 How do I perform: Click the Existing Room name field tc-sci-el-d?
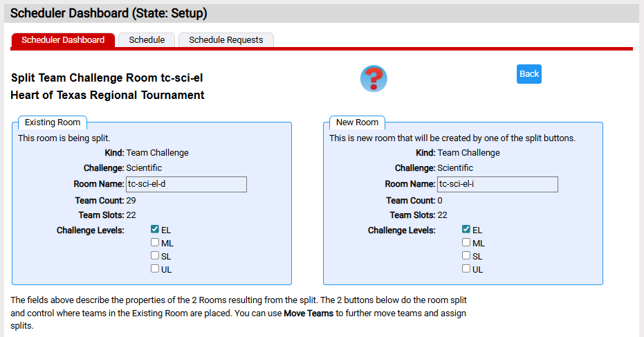click(186, 184)
